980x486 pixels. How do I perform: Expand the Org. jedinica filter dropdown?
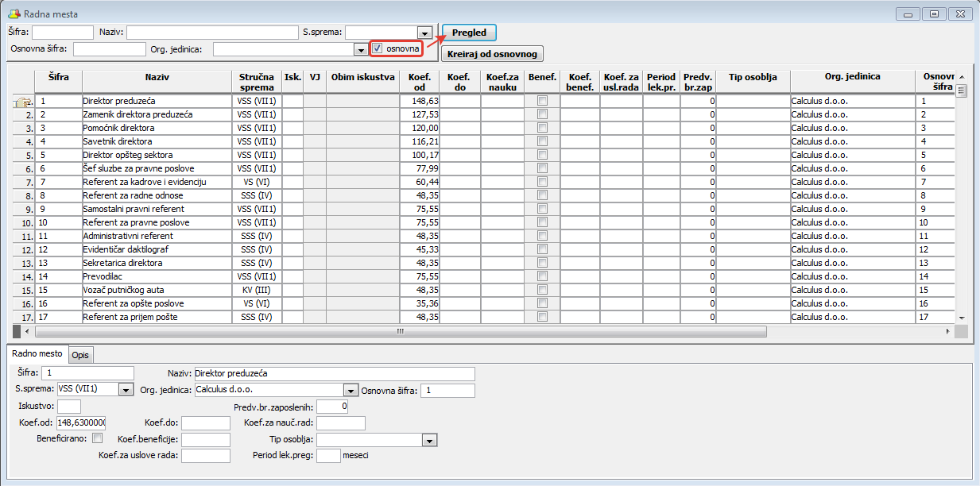[x=358, y=49]
